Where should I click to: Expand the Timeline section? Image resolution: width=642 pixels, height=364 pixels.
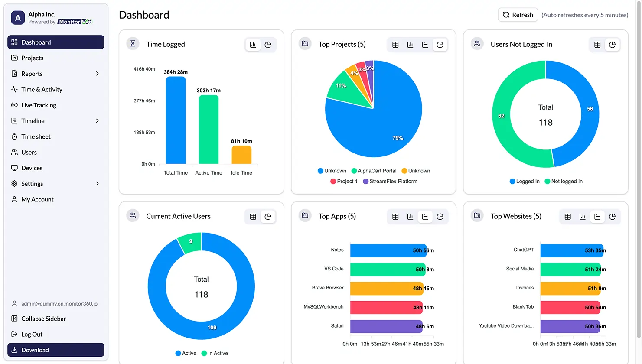(x=33, y=121)
